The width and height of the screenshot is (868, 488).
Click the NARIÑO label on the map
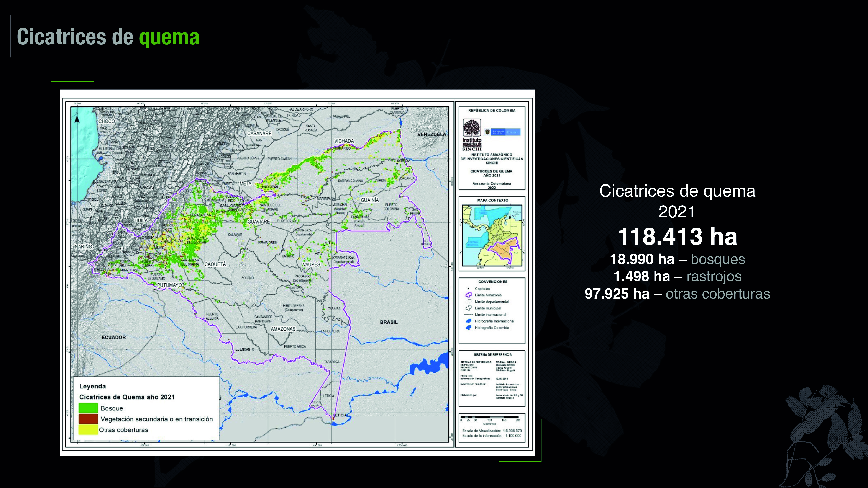point(83,246)
